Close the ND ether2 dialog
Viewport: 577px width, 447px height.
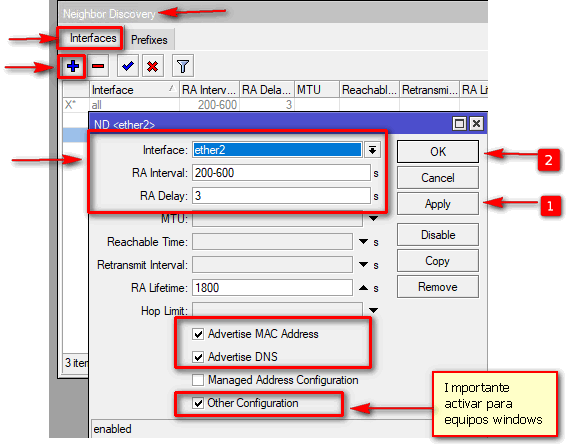476,124
